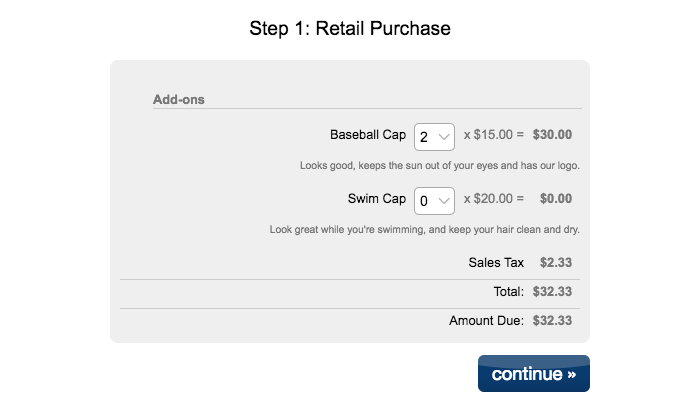Screen dimensions: 700x403
Task: Click the $32.33 Amount Due value
Action: (552, 321)
